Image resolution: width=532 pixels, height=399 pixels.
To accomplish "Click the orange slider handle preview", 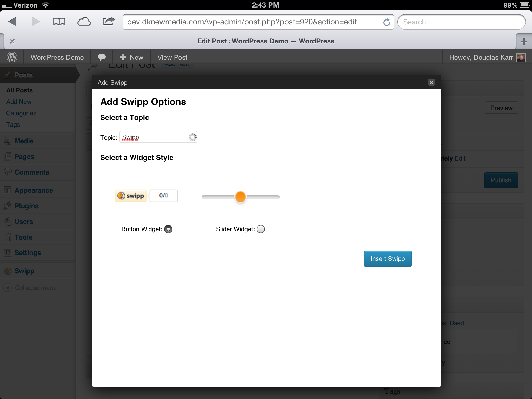I will pos(240,197).
